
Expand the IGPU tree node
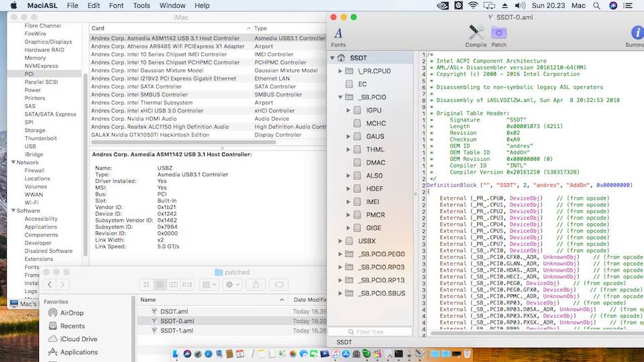[x=348, y=111]
